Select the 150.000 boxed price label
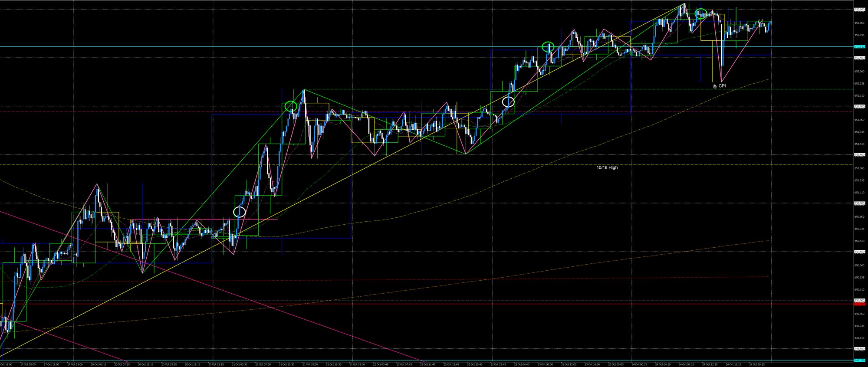Image resolution: width=868 pixels, height=367 pixels. pyautogui.click(x=859, y=300)
